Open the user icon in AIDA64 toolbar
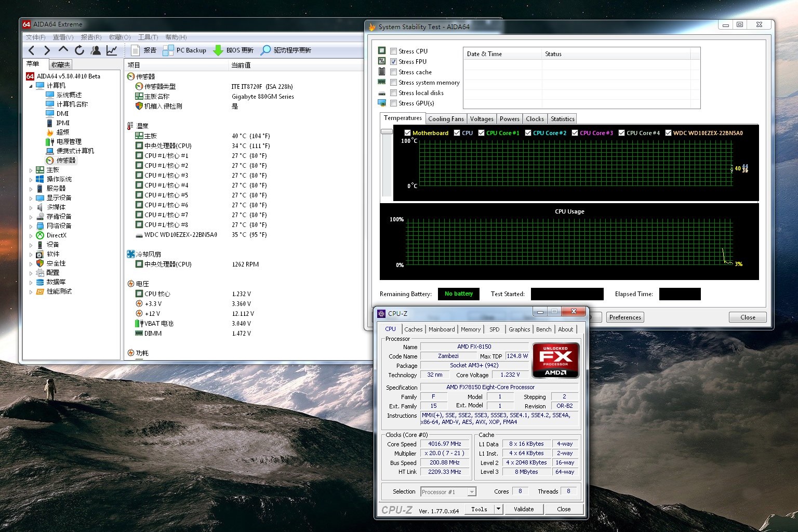 click(96, 50)
